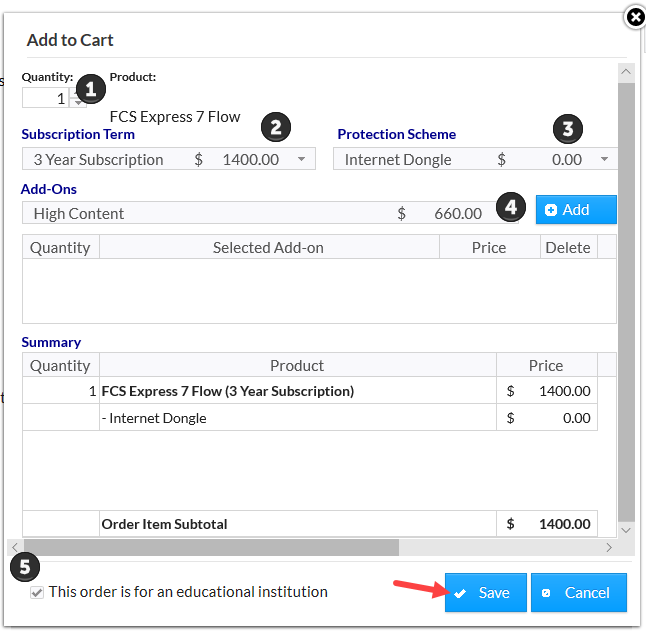Click the Summary table Quantity header
The height and width of the screenshot is (631, 646).
61,365
